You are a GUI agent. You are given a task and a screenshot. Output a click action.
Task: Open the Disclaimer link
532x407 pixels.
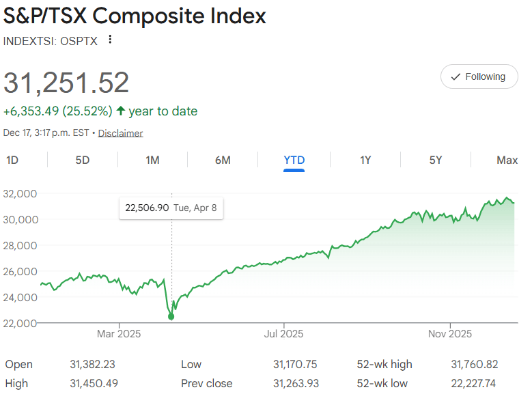(x=120, y=133)
